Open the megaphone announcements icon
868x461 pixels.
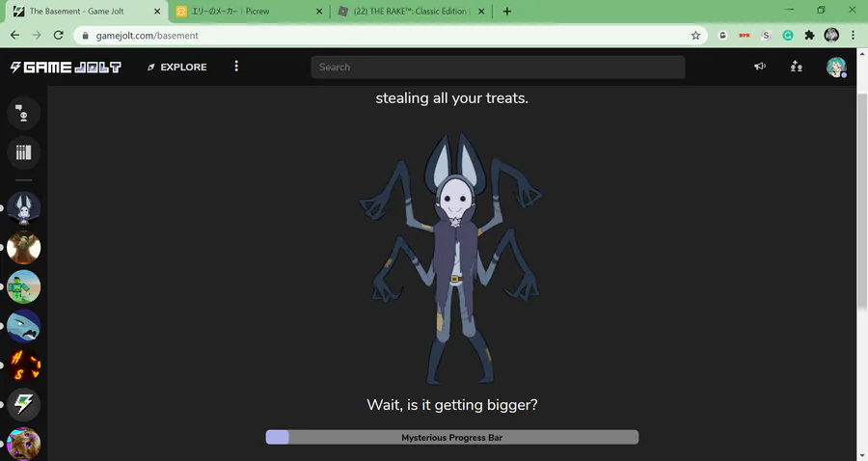[x=760, y=67]
